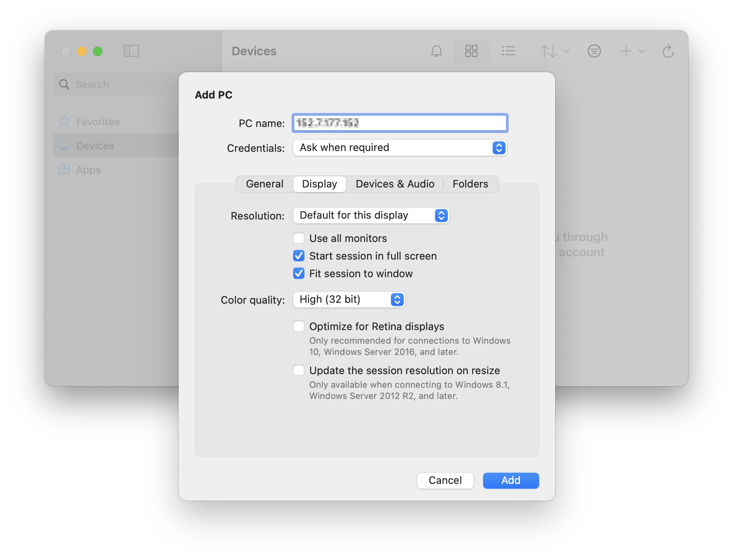The width and height of the screenshot is (733, 560).
Task: Click the filter circle icon
Action: click(594, 51)
